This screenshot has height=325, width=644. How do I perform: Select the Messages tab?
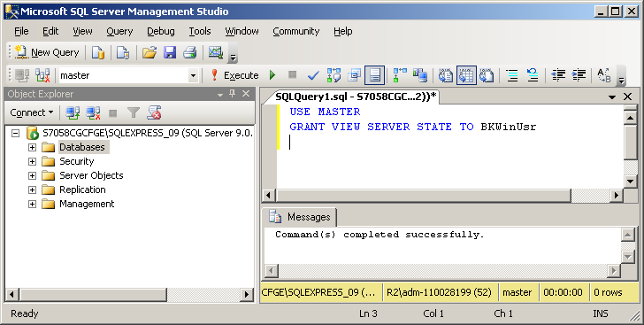pos(300,217)
